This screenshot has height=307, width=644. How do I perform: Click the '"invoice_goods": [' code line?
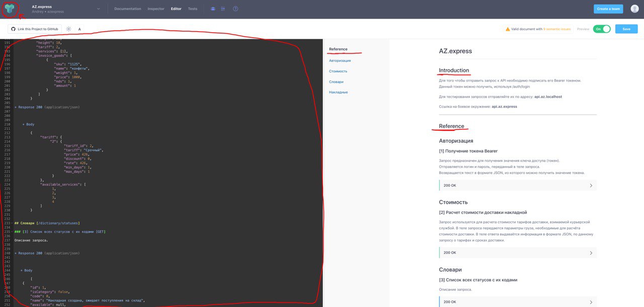coord(54,55)
